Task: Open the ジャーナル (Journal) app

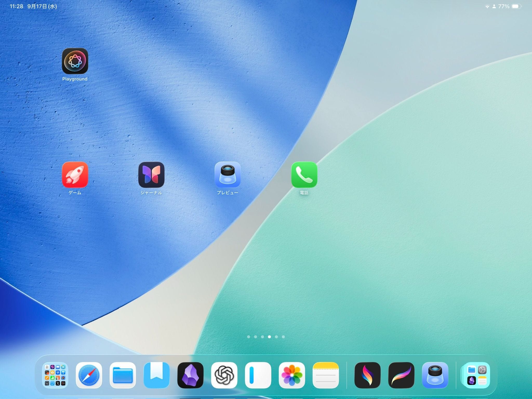Action: pos(151,175)
